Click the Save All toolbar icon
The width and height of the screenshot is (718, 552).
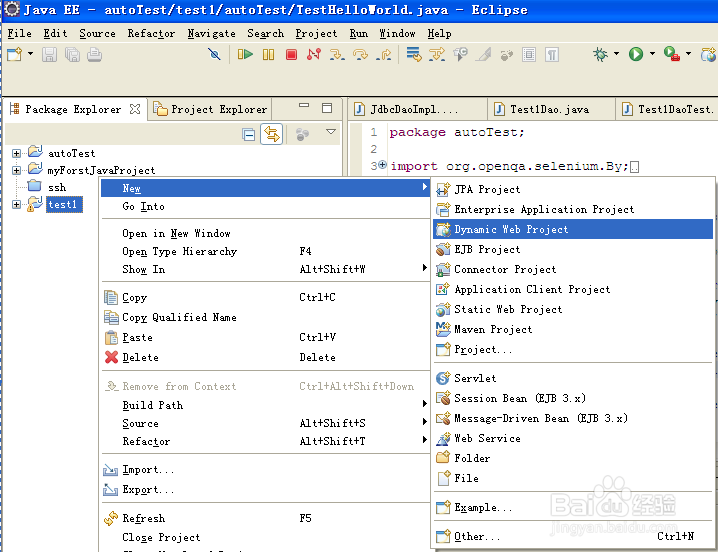[72, 55]
